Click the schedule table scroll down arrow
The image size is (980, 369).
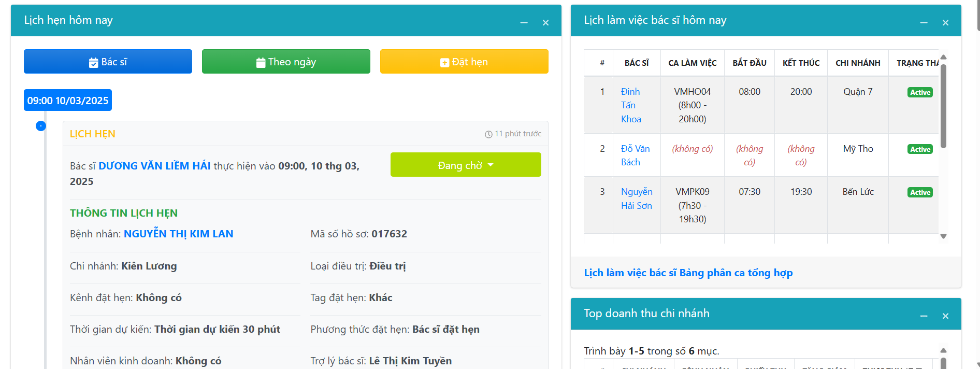[943, 236]
